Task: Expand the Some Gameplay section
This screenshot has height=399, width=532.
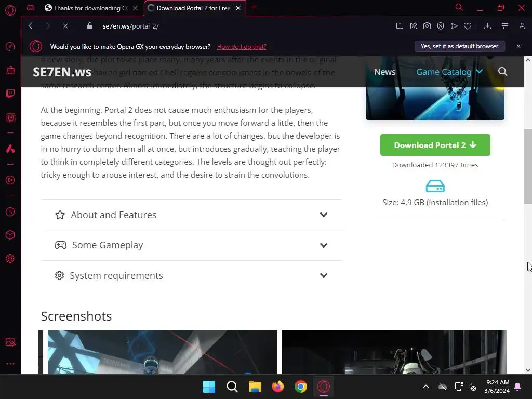Action: 191,245
